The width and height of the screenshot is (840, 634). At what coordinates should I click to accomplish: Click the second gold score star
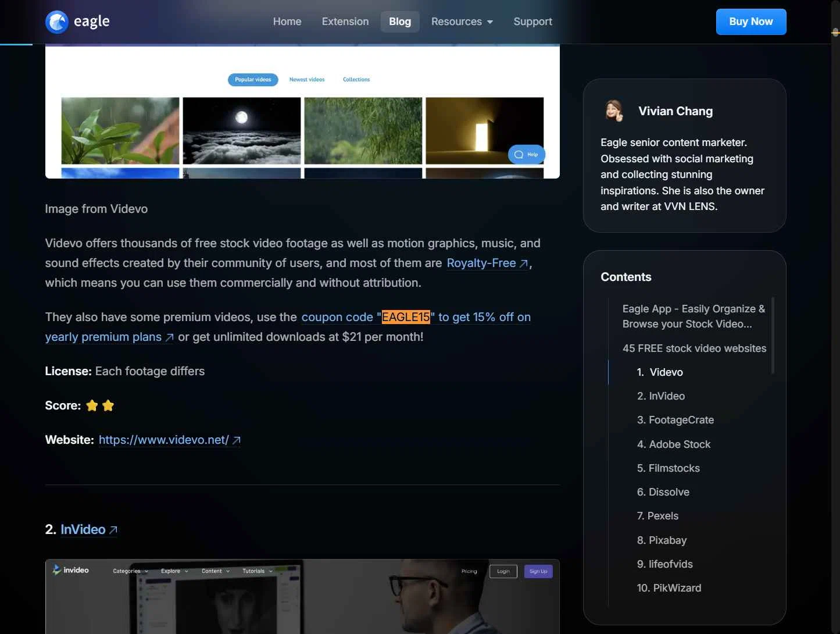click(108, 405)
